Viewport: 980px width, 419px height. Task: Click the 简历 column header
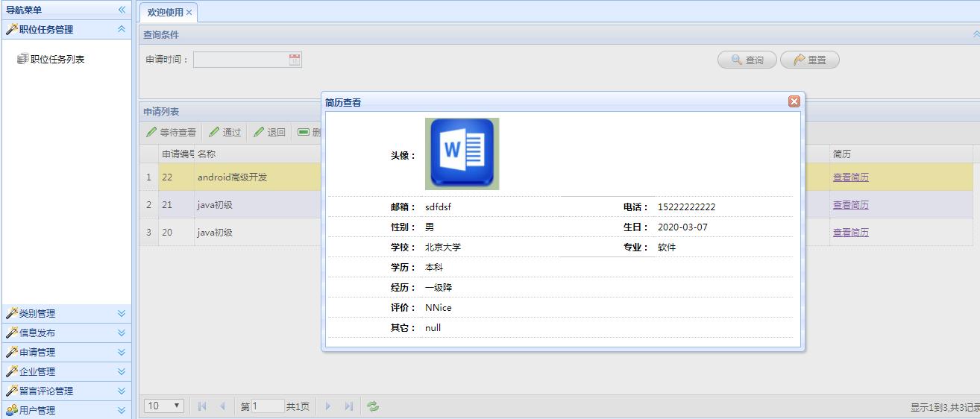point(901,154)
